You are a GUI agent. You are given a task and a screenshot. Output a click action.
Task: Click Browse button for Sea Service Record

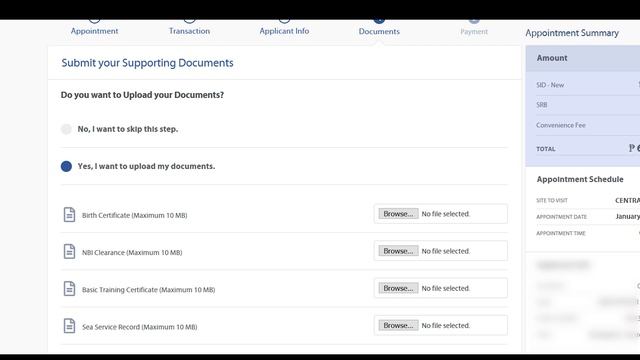pyautogui.click(x=398, y=325)
